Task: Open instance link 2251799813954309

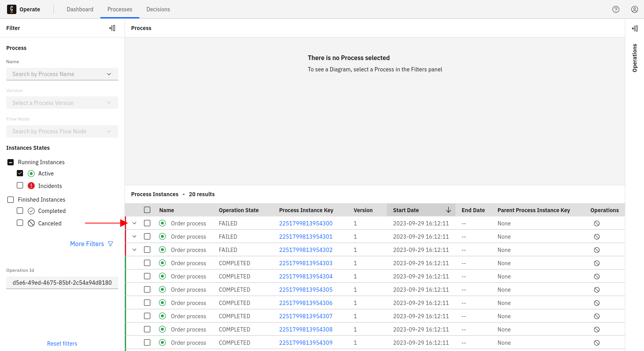Action: 306,343
